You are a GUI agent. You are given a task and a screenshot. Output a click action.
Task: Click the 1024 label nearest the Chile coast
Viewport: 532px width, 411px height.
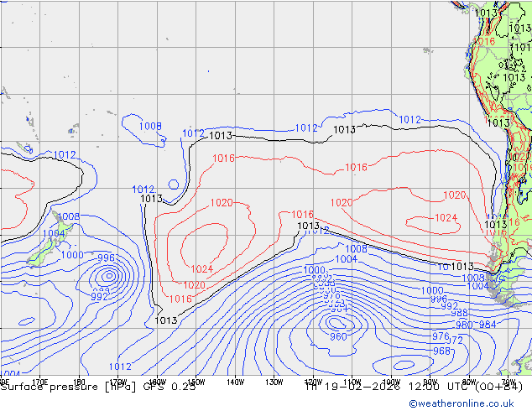pyautogui.click(x=446, y=218)
